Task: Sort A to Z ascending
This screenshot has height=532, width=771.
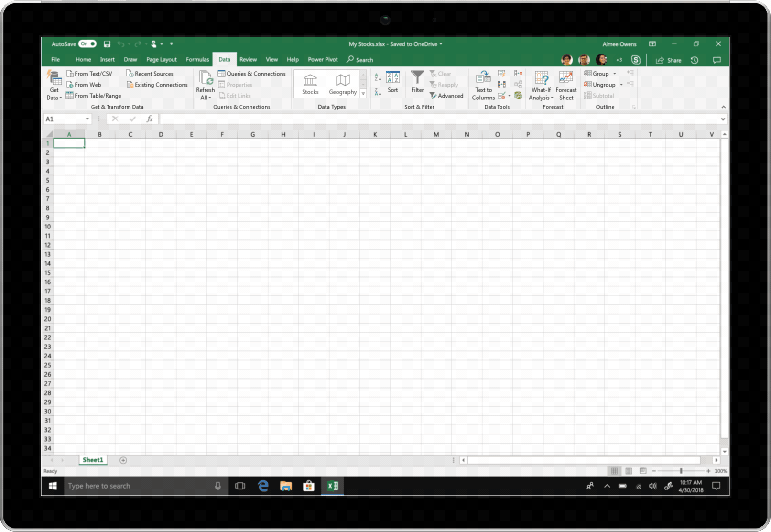Action: coord(378,77)
